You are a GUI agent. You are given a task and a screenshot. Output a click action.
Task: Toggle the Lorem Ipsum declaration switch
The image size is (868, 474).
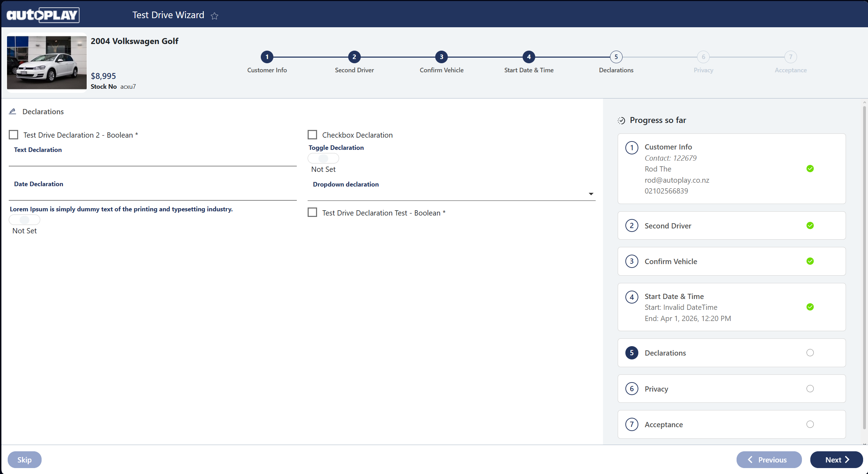[24, 220]
